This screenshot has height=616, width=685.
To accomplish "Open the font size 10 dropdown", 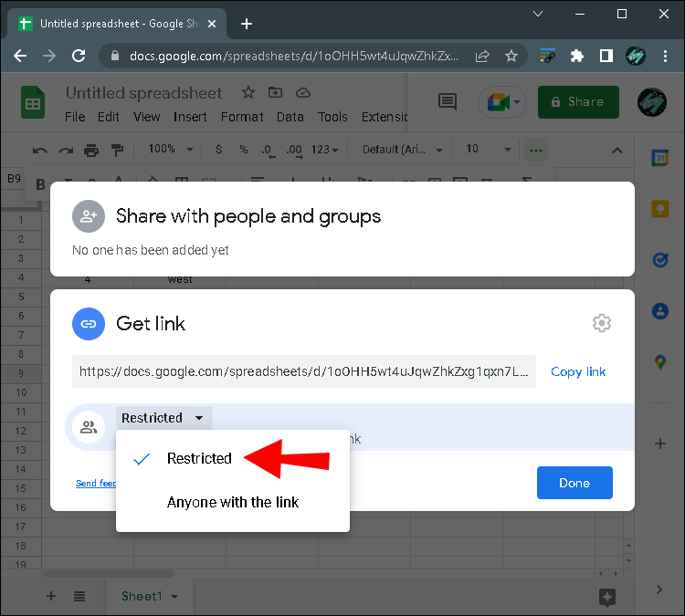I will pos(488,150).
